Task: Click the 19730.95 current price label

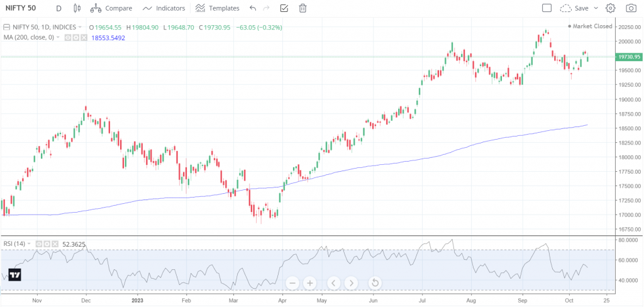Action: tap(628, 57)
